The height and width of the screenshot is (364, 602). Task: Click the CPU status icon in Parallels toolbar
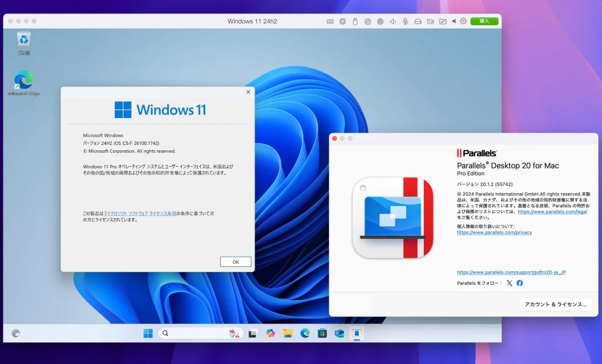click(342, 21)
